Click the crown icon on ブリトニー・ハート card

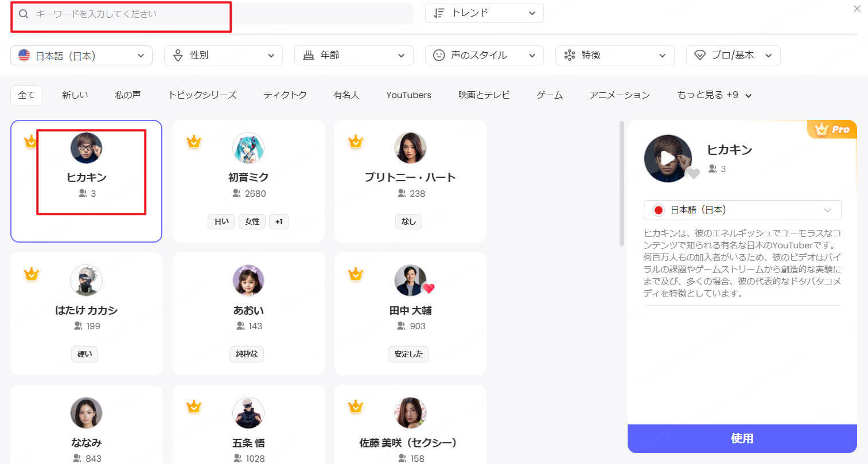pos(356,141)
